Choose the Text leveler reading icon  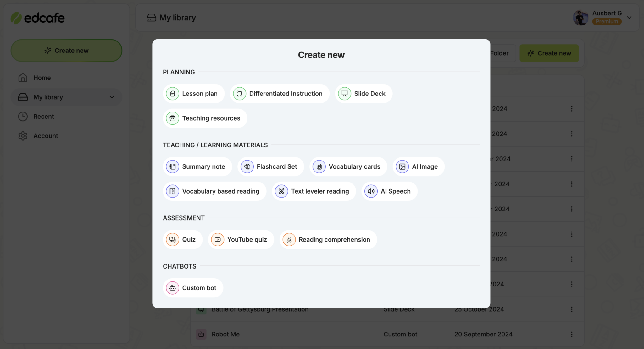(x=281, y=191)
